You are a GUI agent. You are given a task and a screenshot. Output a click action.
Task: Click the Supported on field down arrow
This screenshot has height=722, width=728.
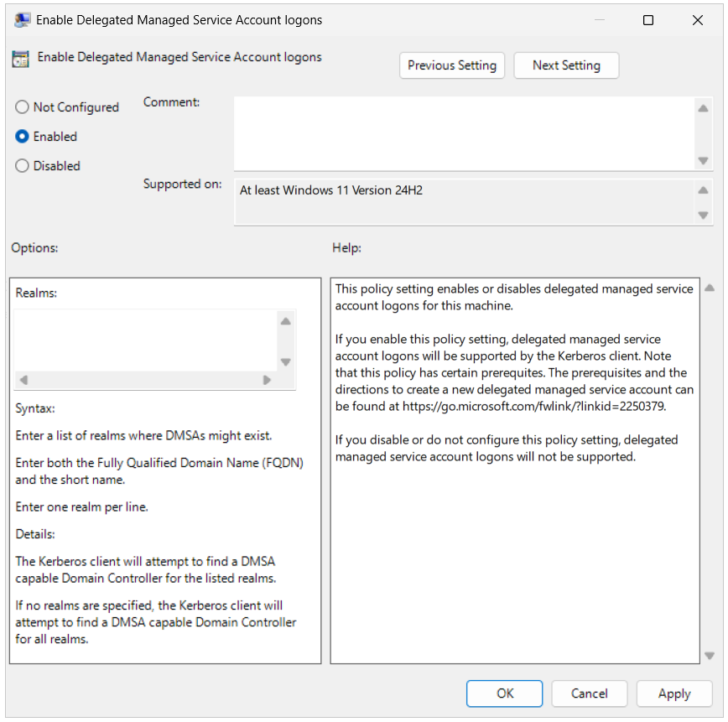pyautogui.click(x=703, y=216)
